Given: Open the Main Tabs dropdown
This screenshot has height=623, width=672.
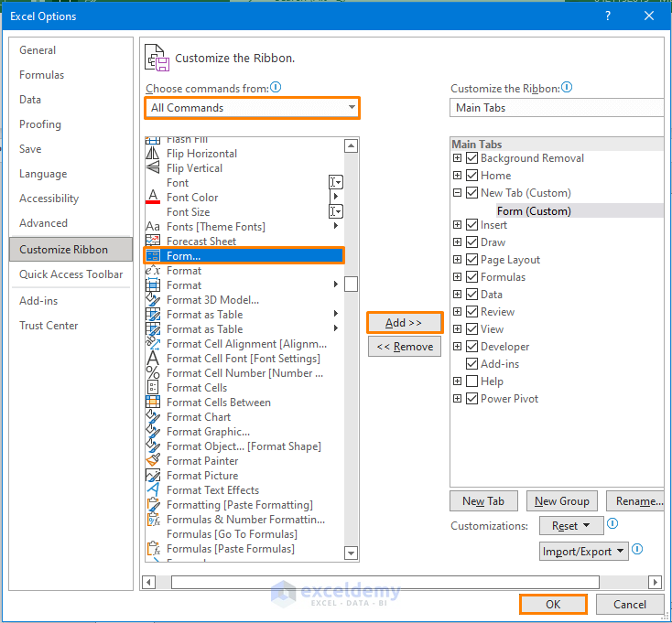Looking at the screenshot, I should point(557,107).
